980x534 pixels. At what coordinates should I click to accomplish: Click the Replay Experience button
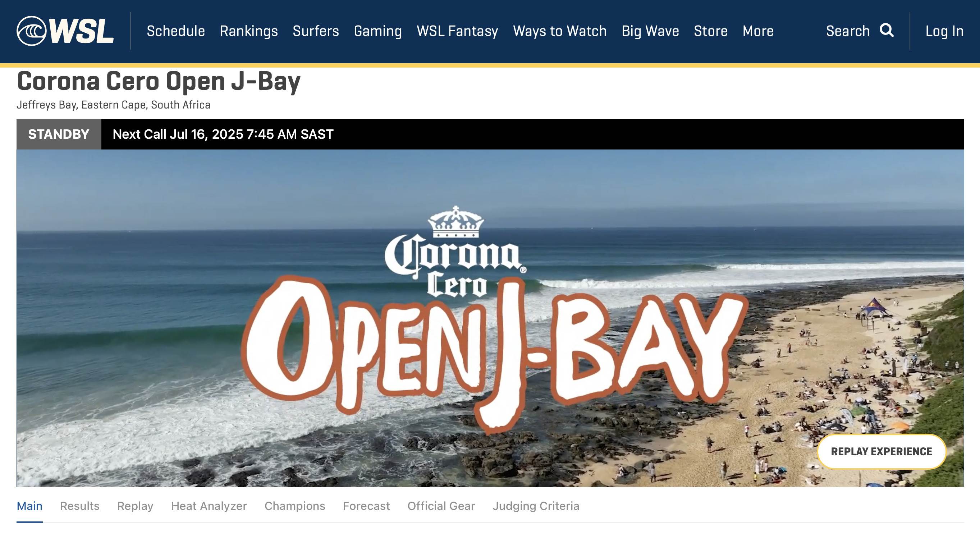click(881, 451)
